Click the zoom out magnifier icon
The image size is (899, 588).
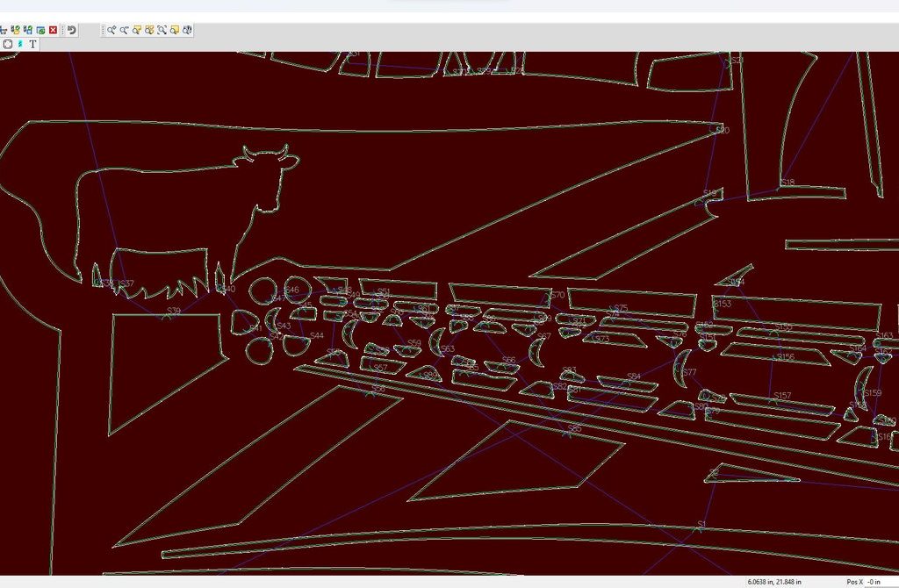pos(125,30)
